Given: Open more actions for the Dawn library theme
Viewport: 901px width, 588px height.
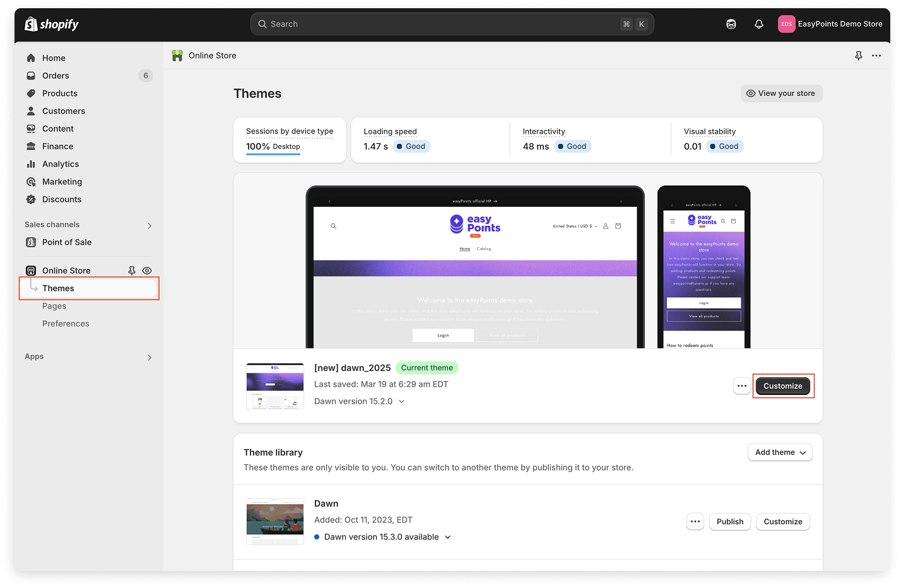Looking at the screenshot, I should 695,522.
